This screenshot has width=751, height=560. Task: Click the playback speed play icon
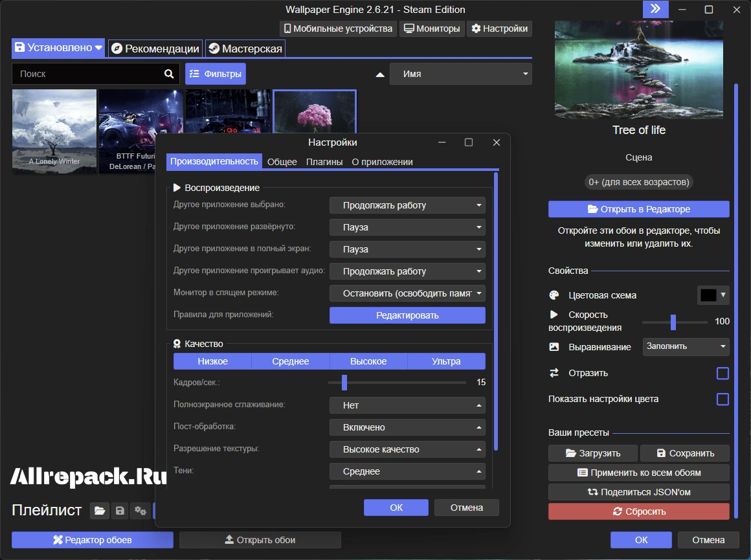point(554,315)
